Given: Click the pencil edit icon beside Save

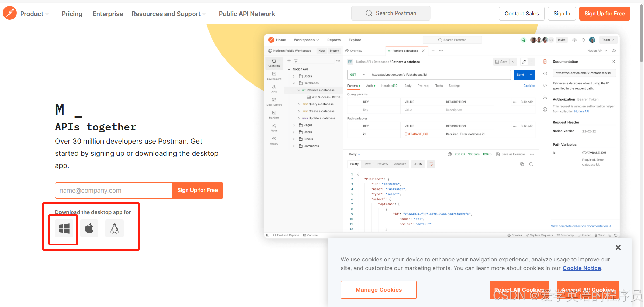Looking at the screenshot, I should 524,62.
